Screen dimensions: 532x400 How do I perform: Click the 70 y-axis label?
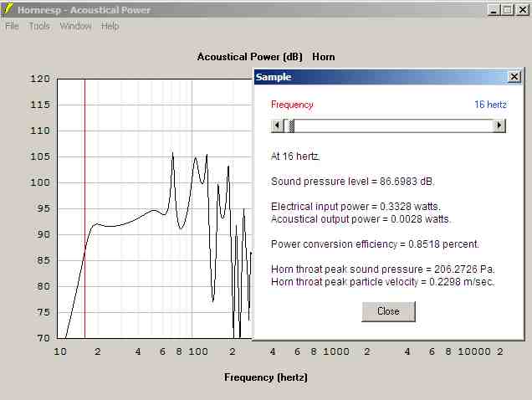coord(43,338)
